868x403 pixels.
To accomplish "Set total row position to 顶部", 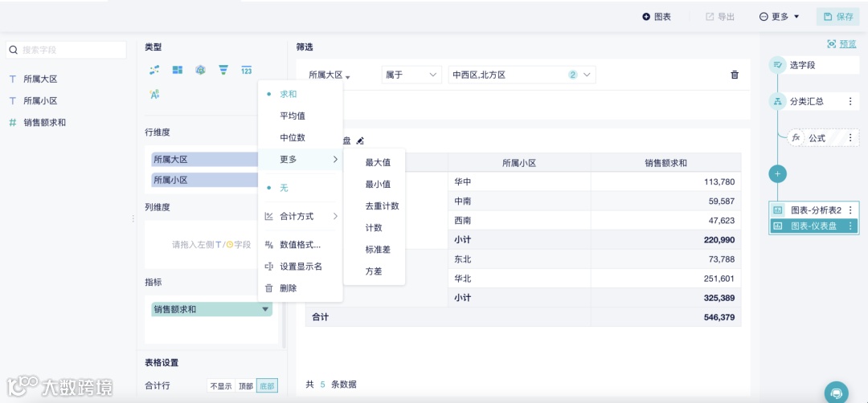I will click(x=246, y=386).
